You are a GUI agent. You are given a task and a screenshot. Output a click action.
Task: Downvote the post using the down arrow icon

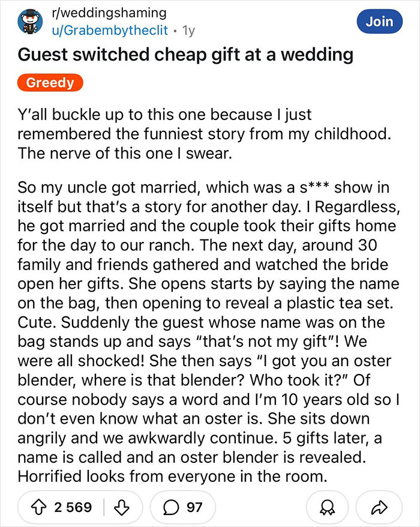tap(122, 507)
